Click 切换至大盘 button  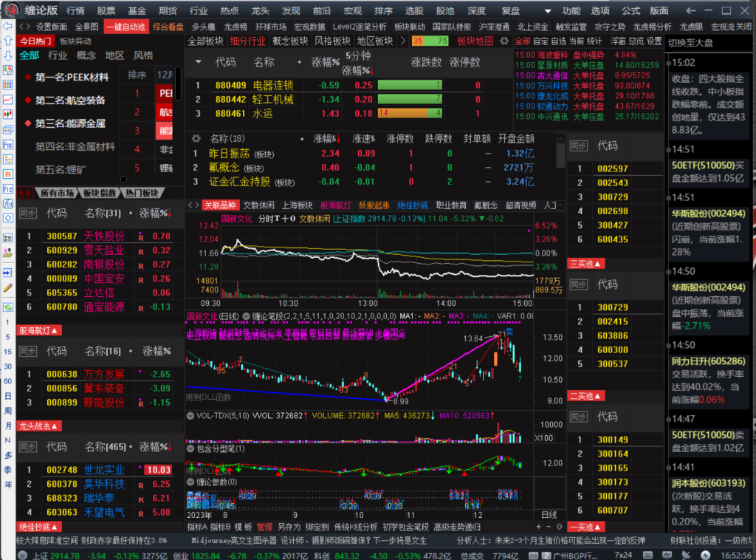pos(690,42)
